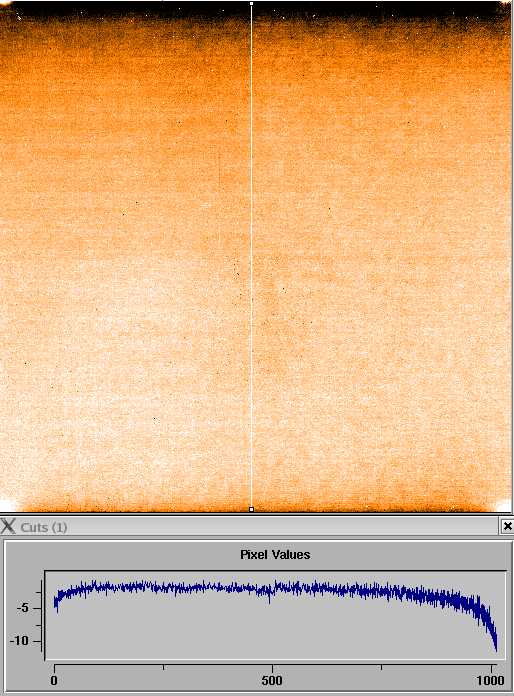This screenshot has width=514, height=696.
Task: Click the bright white bottom-left image corner
Action: click(x=7, y=505)
